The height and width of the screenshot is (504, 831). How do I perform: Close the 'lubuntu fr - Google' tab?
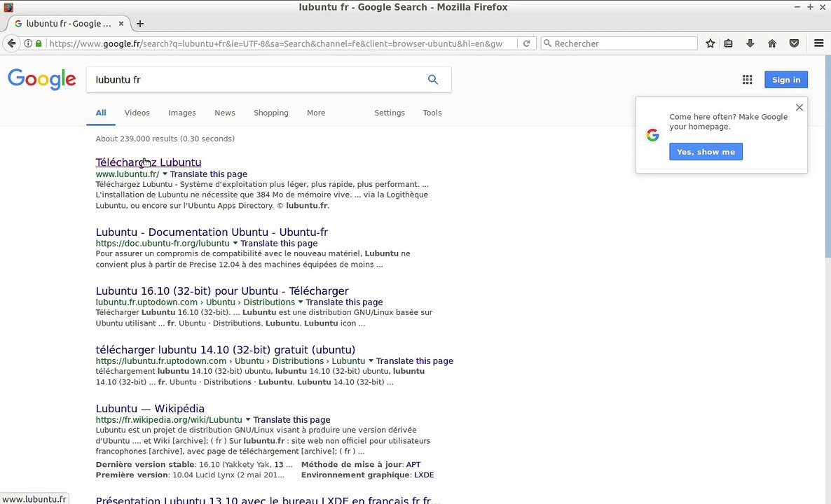121,23
